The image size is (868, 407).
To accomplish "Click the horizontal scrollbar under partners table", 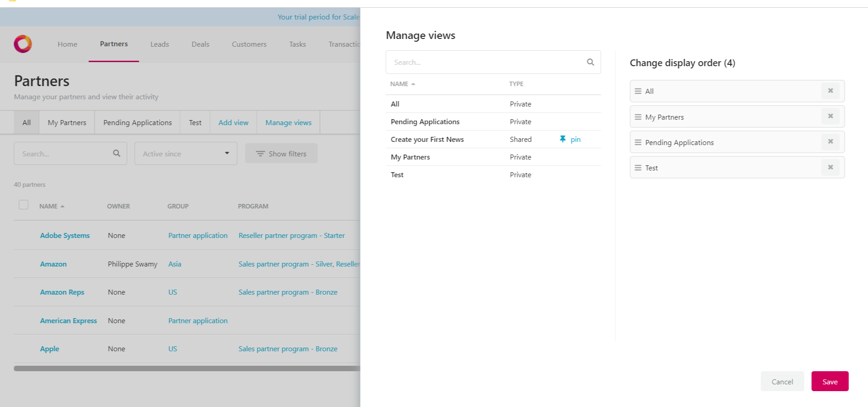I will pos(187,368).
